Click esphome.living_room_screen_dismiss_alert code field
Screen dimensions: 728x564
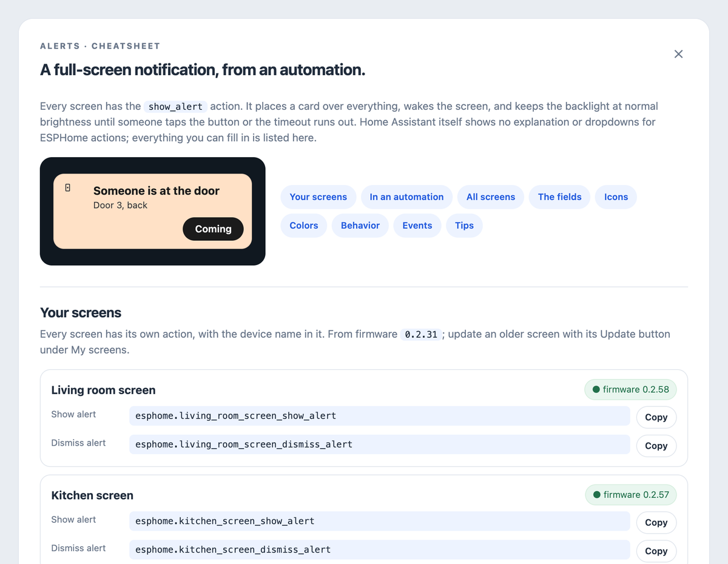[380, 445]
